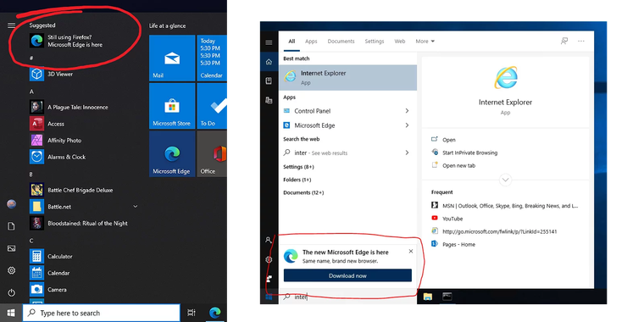644x322 pixels.
Task: Open Battle.net folder entry
Action: 51,207
